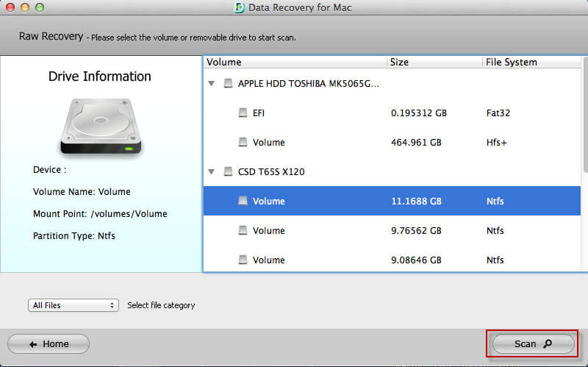The image size is (588, 367).
Task: Click the 11.1688 GB size value
Action: (416, 201)
